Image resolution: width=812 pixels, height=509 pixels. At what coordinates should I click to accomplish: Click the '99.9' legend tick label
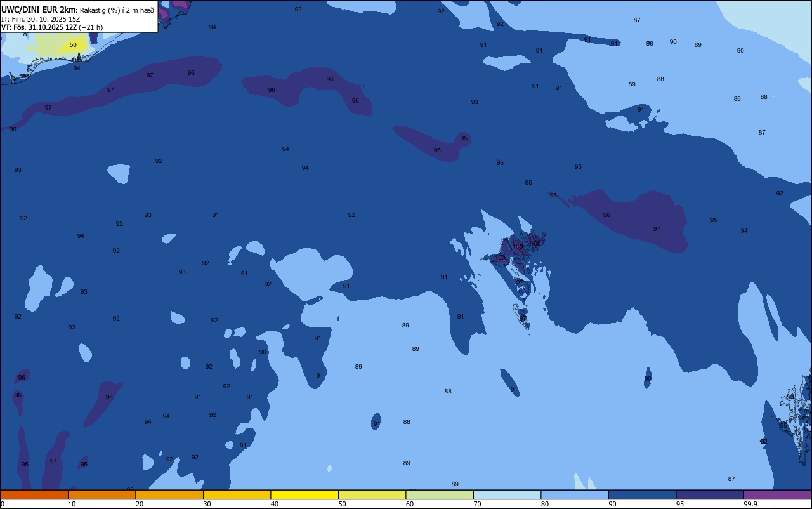coord(750,504)
